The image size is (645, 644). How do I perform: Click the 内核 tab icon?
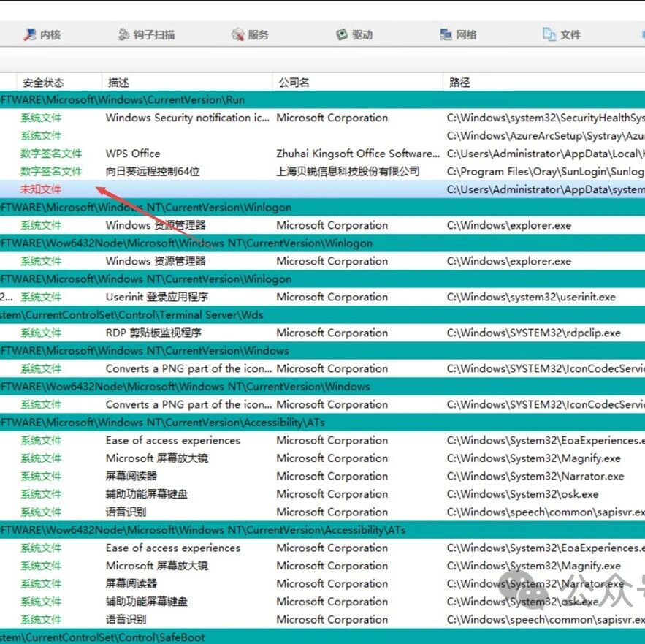coord(30,34)
